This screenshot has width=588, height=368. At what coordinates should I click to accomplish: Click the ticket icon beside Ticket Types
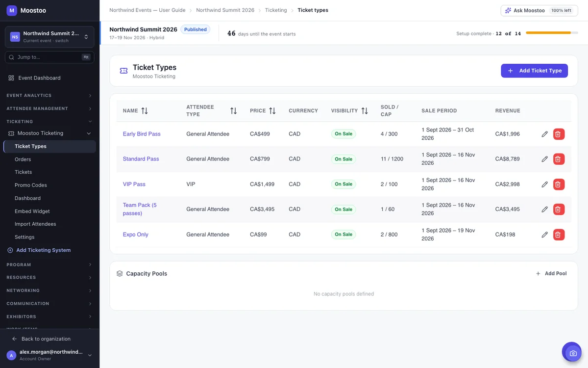pyautogui.click(x=123, y=71)
